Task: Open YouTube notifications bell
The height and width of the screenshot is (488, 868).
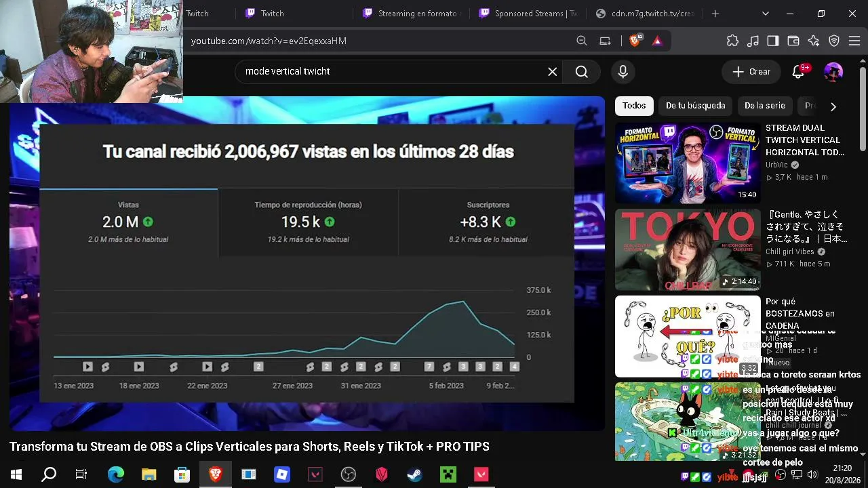Action: coord(798,72)
